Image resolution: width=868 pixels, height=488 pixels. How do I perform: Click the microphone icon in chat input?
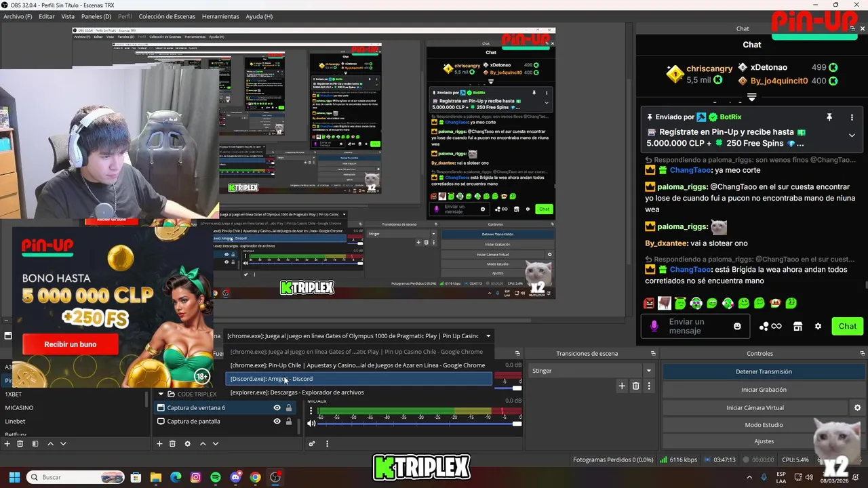[654, 326]
